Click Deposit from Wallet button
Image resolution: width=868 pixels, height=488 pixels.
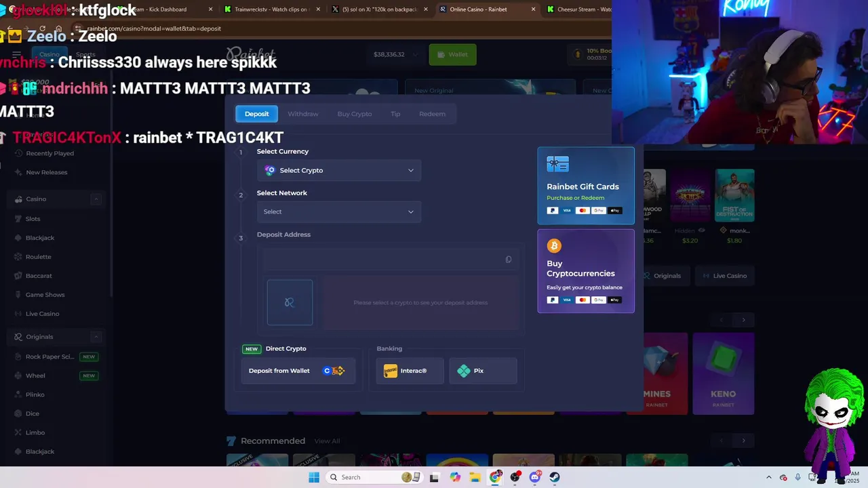(x=298, y=371)
